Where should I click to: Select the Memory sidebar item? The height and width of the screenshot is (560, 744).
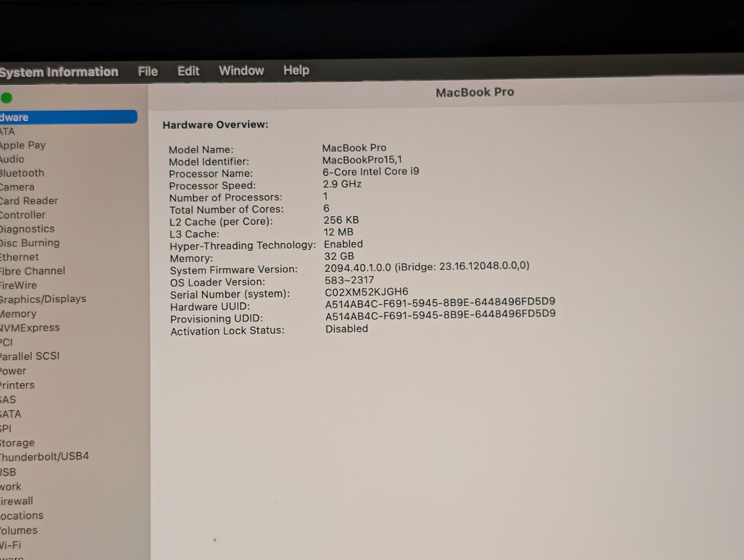click(18, 314)
